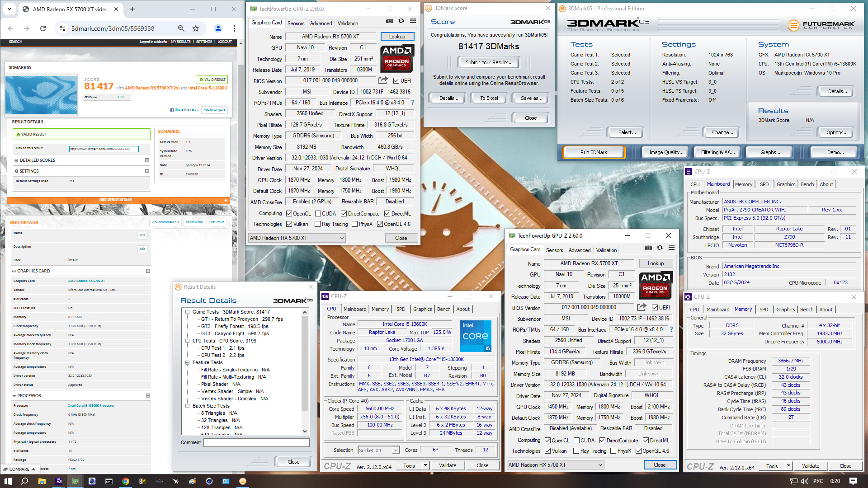This screenshot has width=868, height=488.
Task: Open Socket #1 selection dropdown in CPU-Z
Action: (x=378, y=450)
